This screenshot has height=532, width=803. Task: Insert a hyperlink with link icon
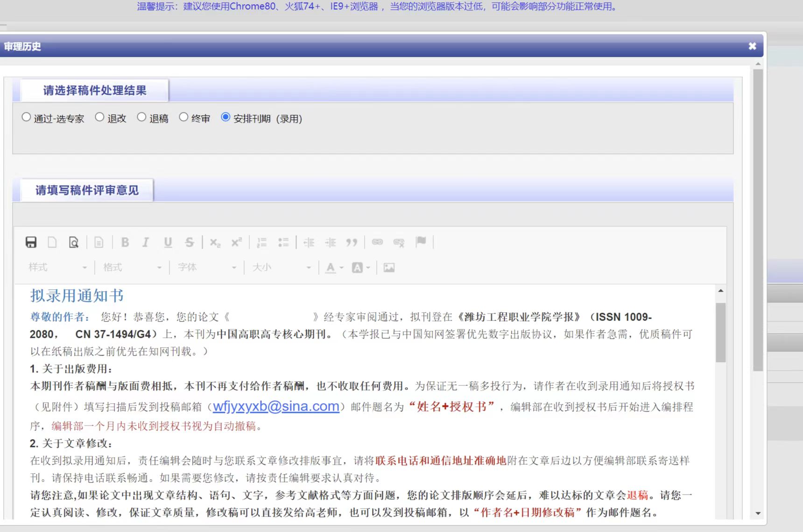click(x=377, y=242)
